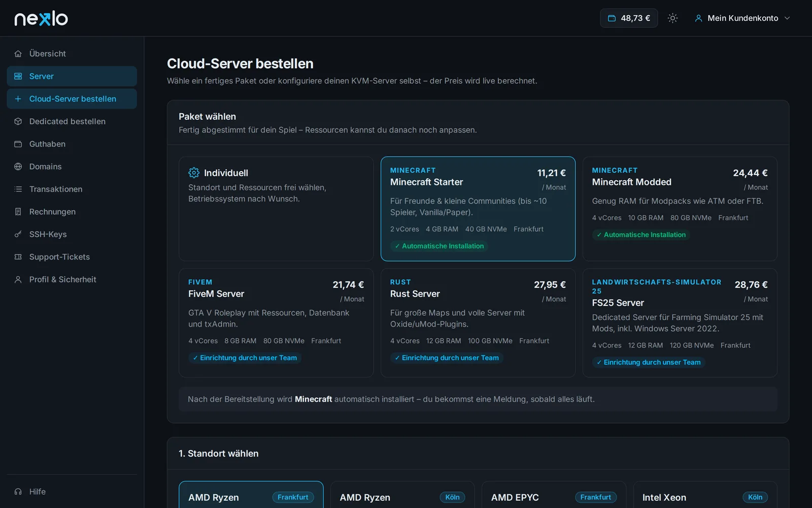Select the Minecraft Starter package

[478, 209]
